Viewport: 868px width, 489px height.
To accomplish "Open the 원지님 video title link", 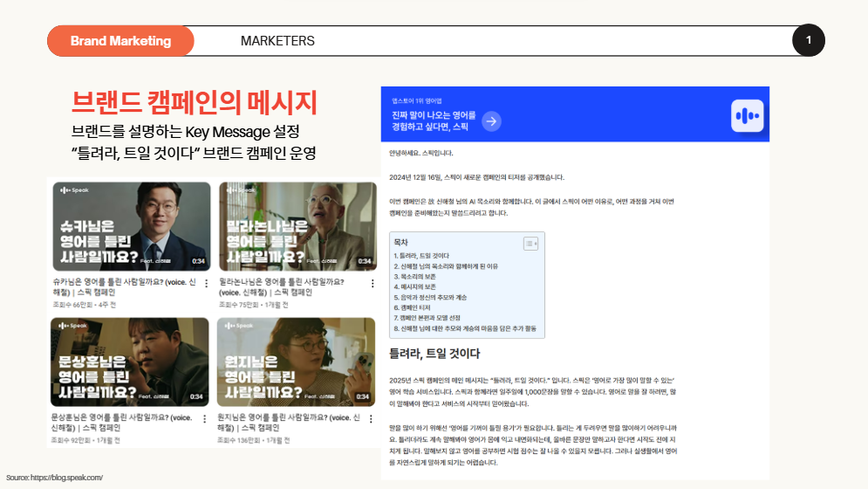I will click(x=289, y=423).
